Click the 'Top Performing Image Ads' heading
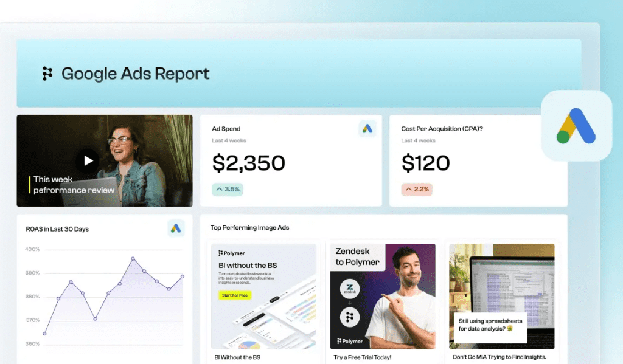The image size is (623, 364). [249, 227]
